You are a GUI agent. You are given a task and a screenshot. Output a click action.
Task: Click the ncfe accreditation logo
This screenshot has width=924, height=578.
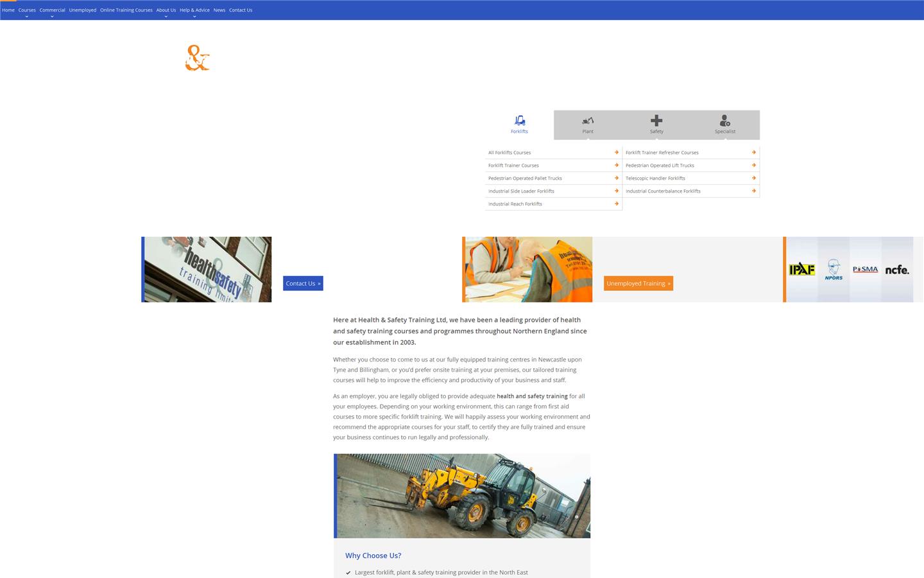click(x=897, y=270)
